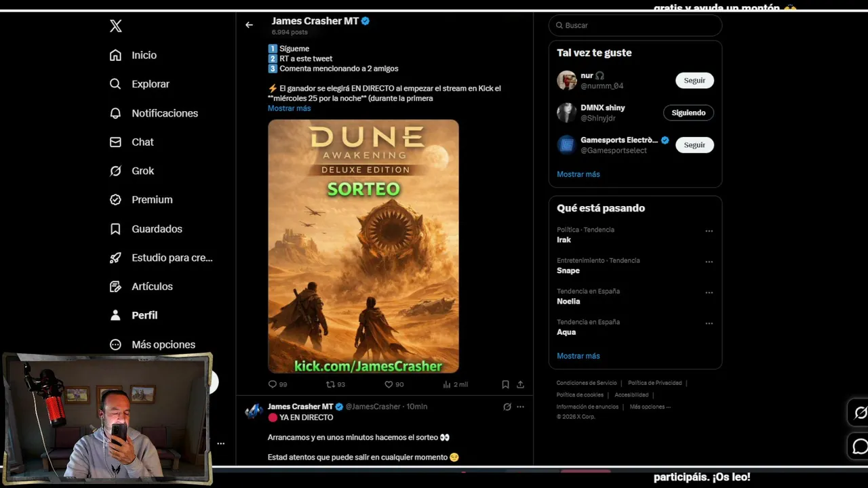The image size is (868, 488).
Task: Open the Dune Awakening sorteo image
Action: 363,246
